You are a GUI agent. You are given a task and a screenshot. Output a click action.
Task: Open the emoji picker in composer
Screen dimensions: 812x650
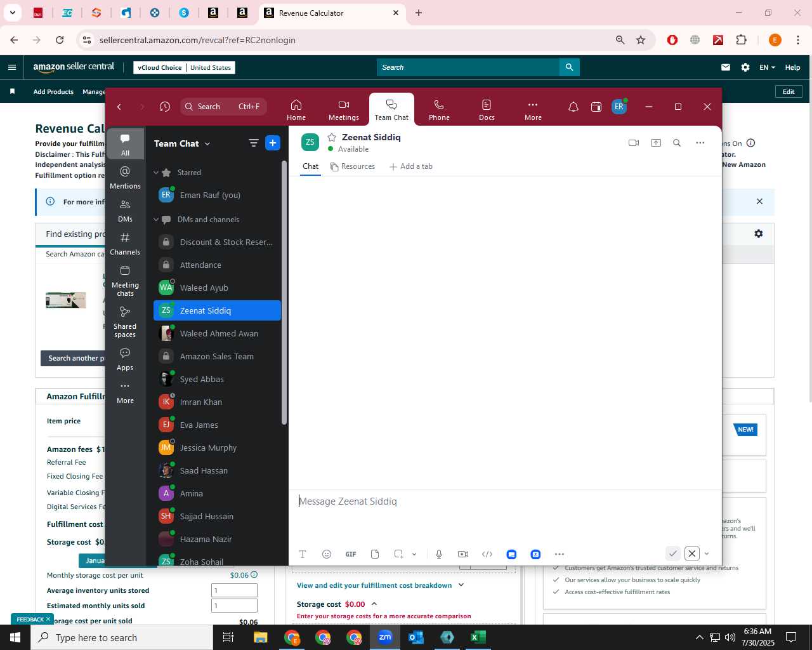click(327, 554)
